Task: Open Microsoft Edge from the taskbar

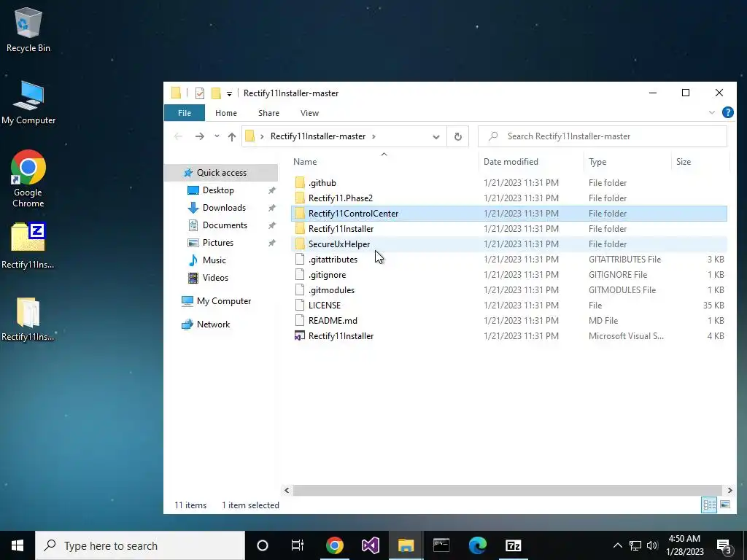Action: coord(477,545)
